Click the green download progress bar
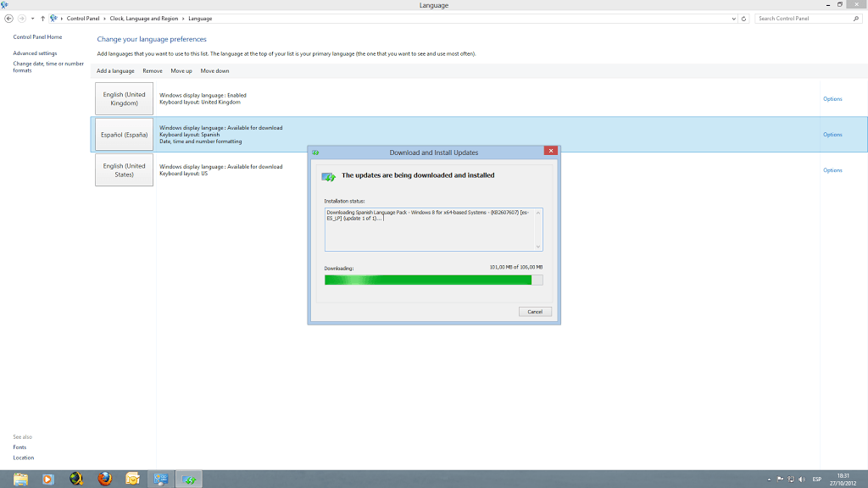Viewport: 868px width, 488px height. click(433, 280)
